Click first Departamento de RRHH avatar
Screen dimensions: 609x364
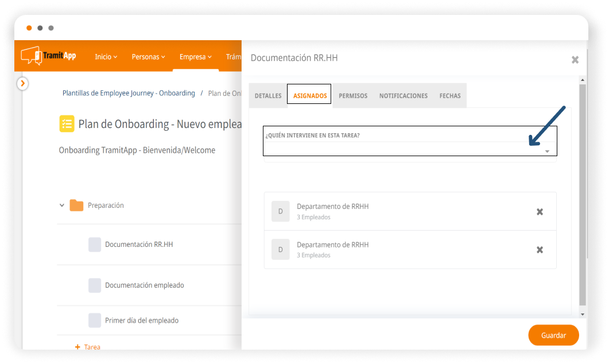coord(280,211)
